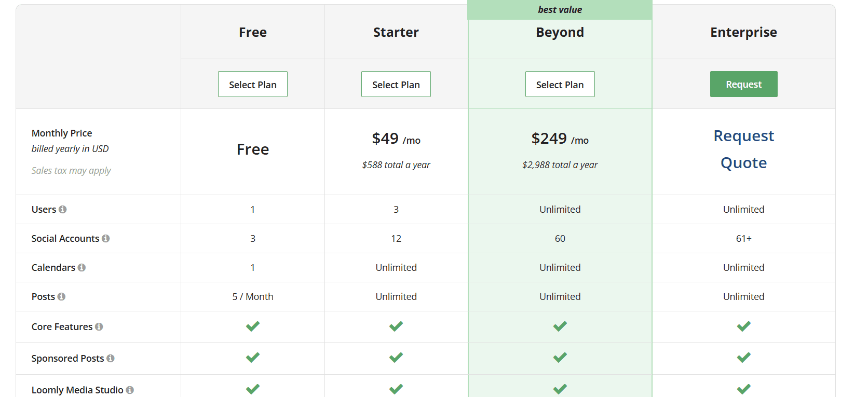Click the Enterprise Request button
The height and width of the screenshot is (397, 868).
tap(743, 84)
